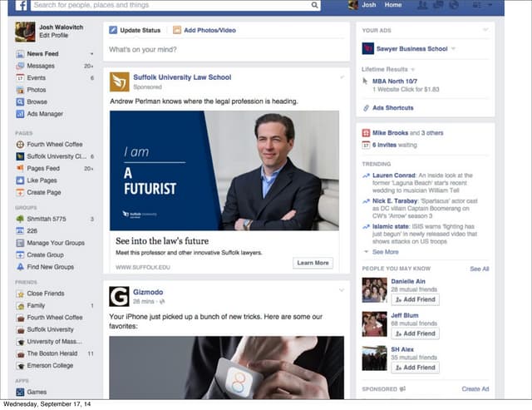Open the Suffolk Law sponsored post options chevron
Screen dimensions: 532x410
point(342,77)
